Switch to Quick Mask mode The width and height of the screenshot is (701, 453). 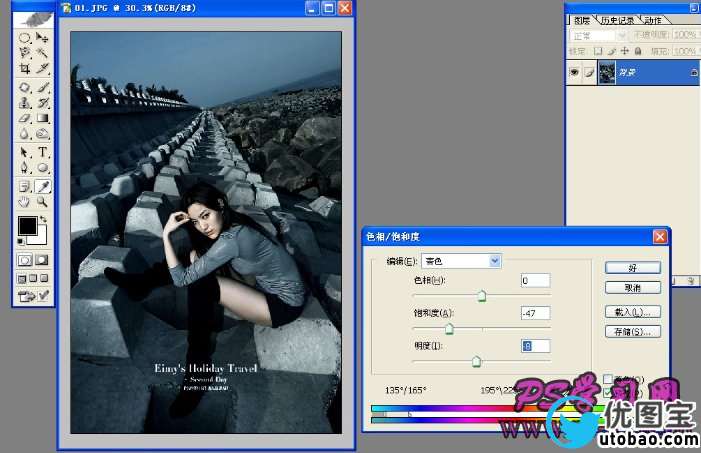click(42, 260)
